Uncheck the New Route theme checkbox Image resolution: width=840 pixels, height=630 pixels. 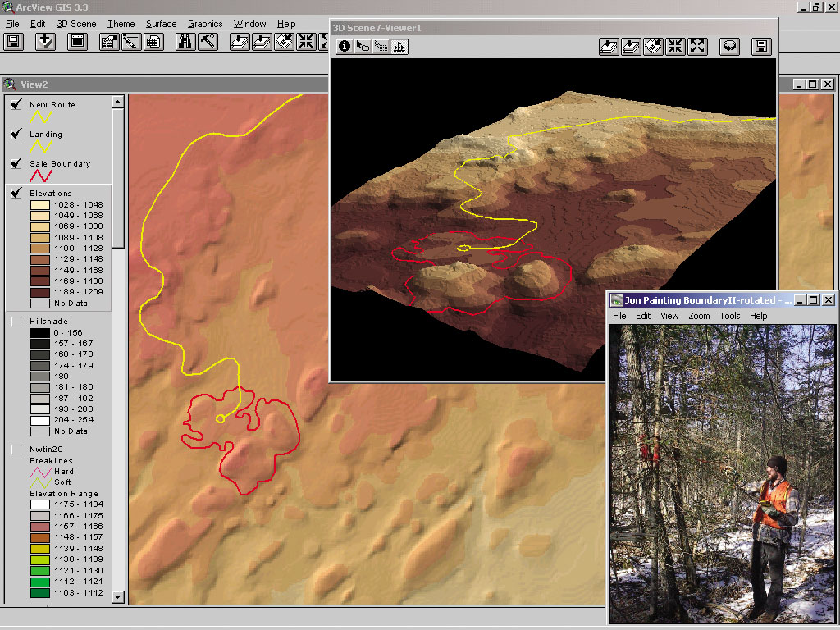point(16,104)
